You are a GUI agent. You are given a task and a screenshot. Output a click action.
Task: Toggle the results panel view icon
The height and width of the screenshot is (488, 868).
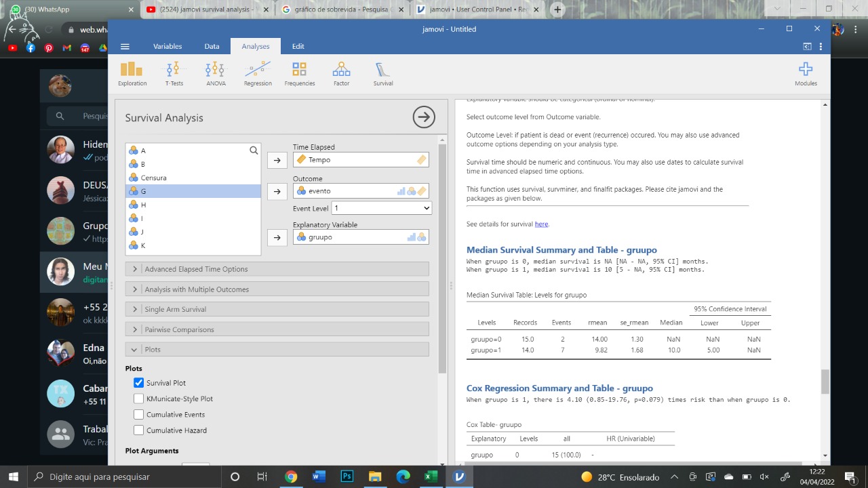(x=807, y=46)
